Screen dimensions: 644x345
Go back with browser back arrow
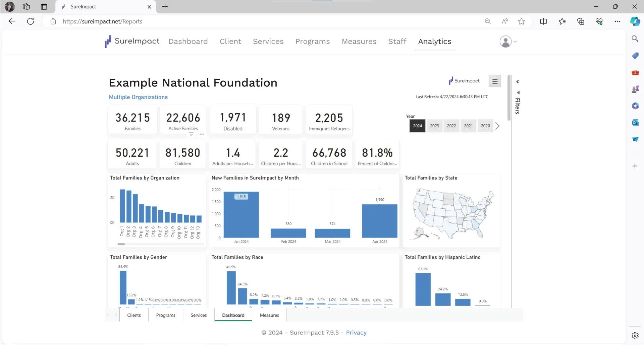coord(12,21)
